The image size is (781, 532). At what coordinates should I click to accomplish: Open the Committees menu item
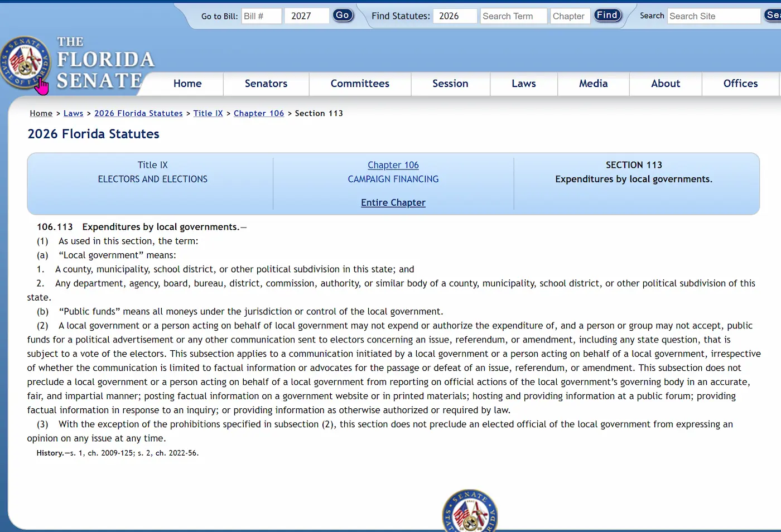coord(360,84)
